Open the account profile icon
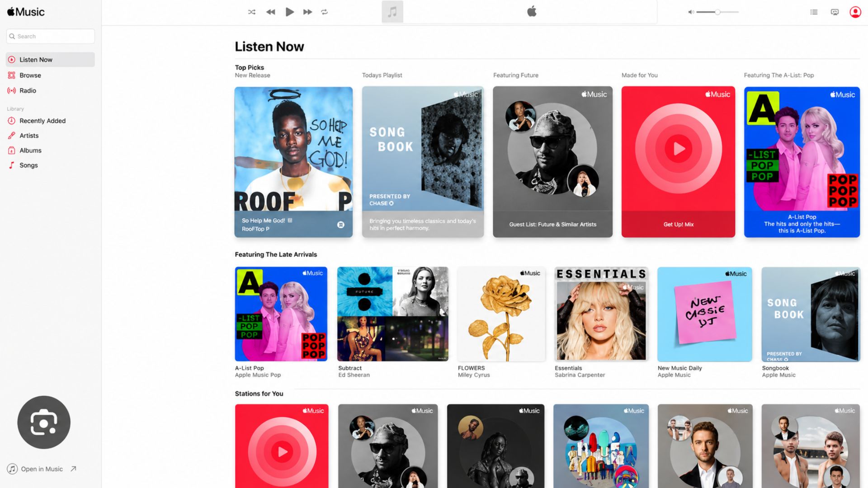 click(x=855, y=12)
